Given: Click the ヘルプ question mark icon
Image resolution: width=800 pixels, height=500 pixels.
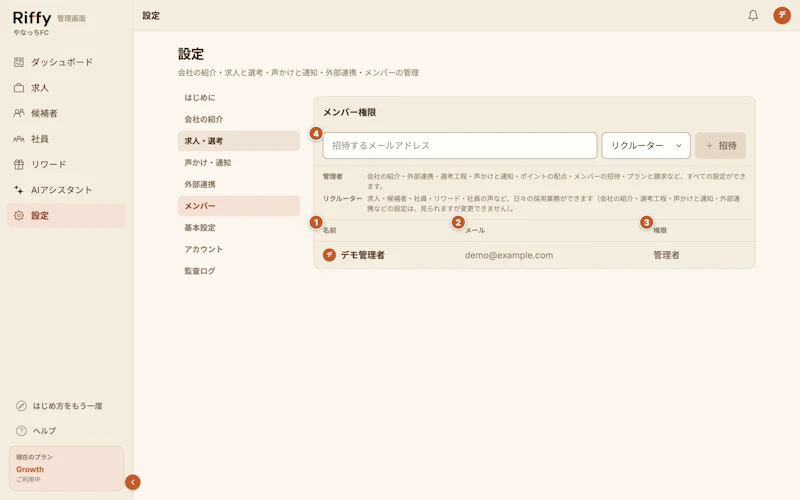Looking at the screenshot, I should [21, 431].
